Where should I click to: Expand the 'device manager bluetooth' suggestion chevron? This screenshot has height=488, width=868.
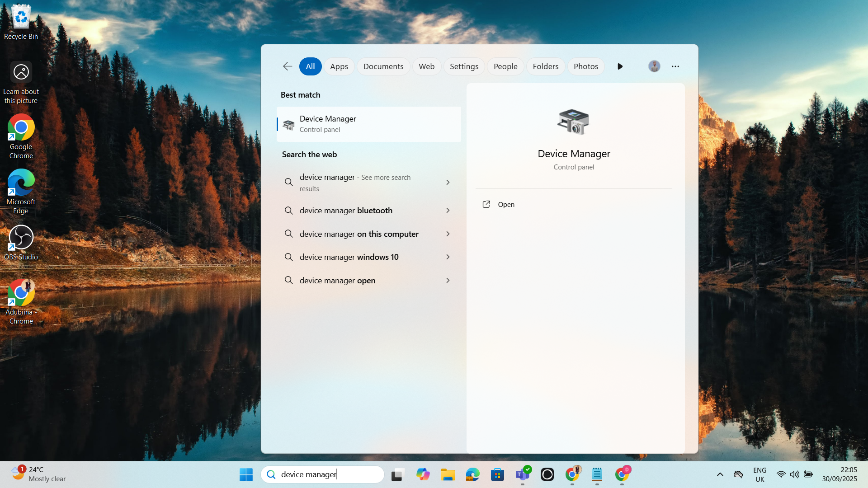(448, 211)
